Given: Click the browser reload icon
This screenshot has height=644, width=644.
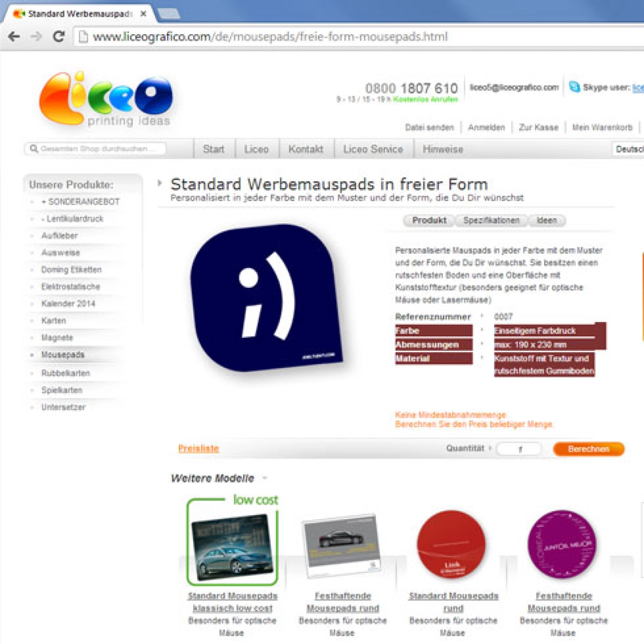Looking at the screenshot, I should coord(58,36).
